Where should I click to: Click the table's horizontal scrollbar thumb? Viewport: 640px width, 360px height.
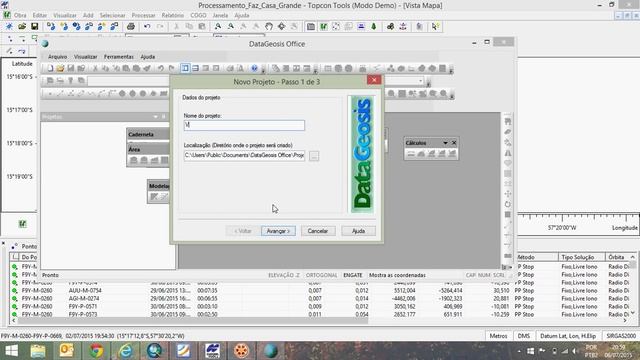pos(193,321)
